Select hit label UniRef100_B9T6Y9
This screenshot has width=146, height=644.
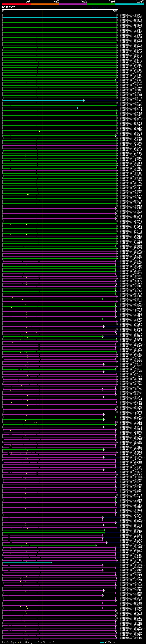131,522
